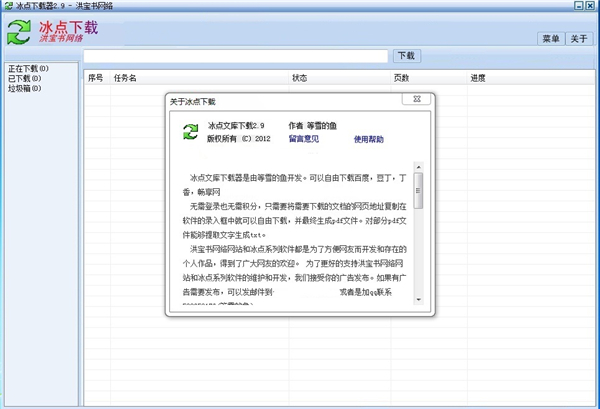Image resolution: width=600 pixels, height=409 pixels.
Task: Click the green arrows icon in About dialog
Action: pyautogui.click(x=191, y=132)
